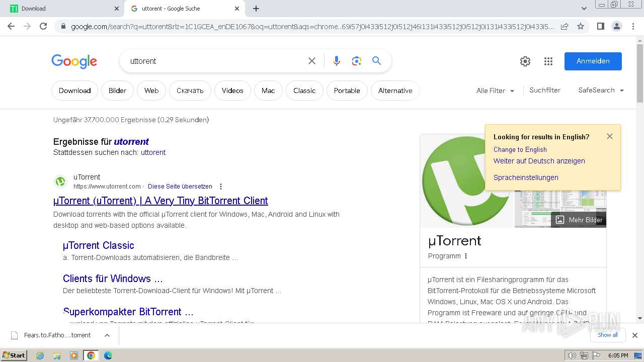This screenshot has width=644, height=362.
Task: Share this page via address bar icon
Action: tap(565, 26)
